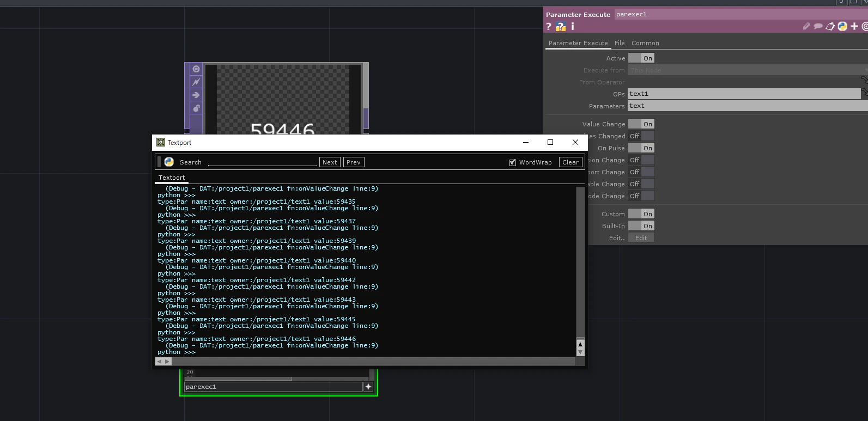Click Python icon in parameter panel header
This screenshot has height=421, width=868.
[842, 26]
